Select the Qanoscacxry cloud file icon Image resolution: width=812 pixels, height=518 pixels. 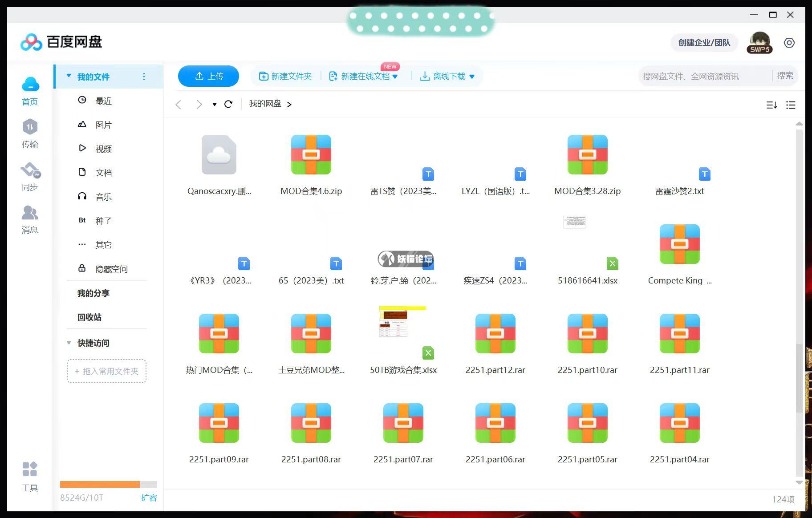[219, 154]
